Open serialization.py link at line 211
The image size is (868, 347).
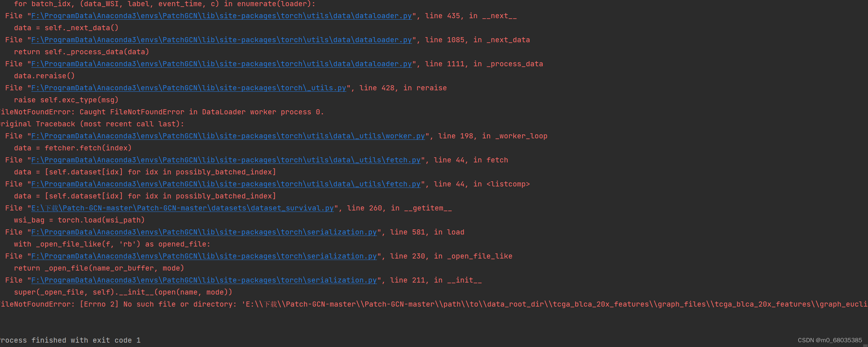[203, 280]
